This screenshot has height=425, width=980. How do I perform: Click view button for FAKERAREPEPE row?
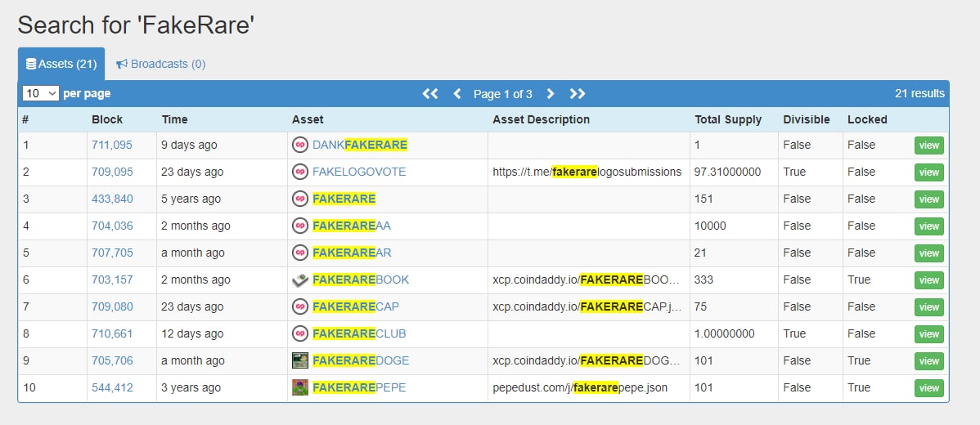(928, 387)
